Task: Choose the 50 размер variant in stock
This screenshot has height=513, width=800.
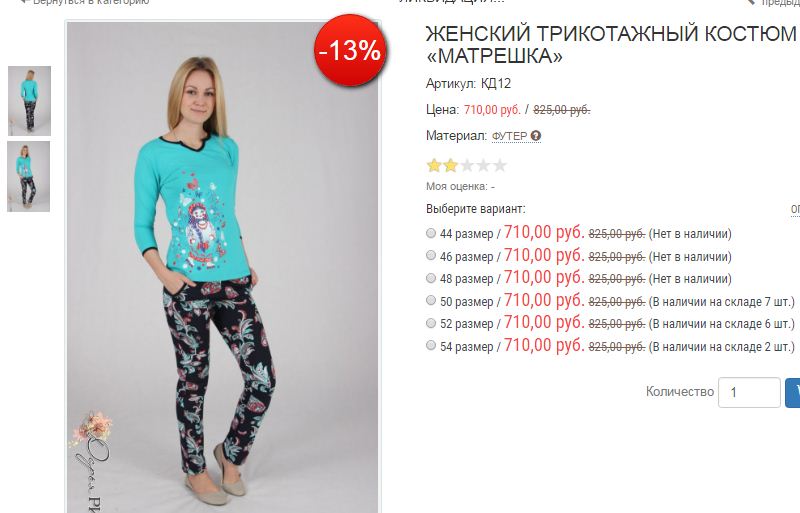Action: pyautogui.click(x=431, y=300)
